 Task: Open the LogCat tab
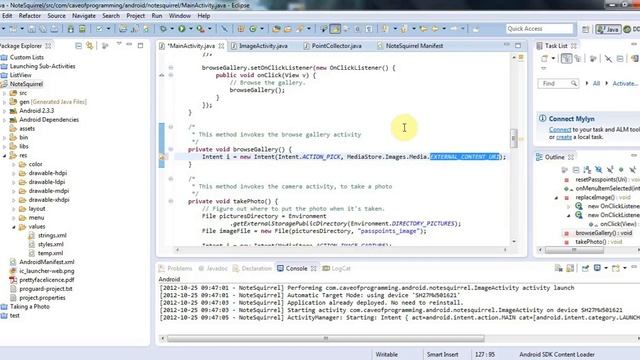(x=337, y=268)
